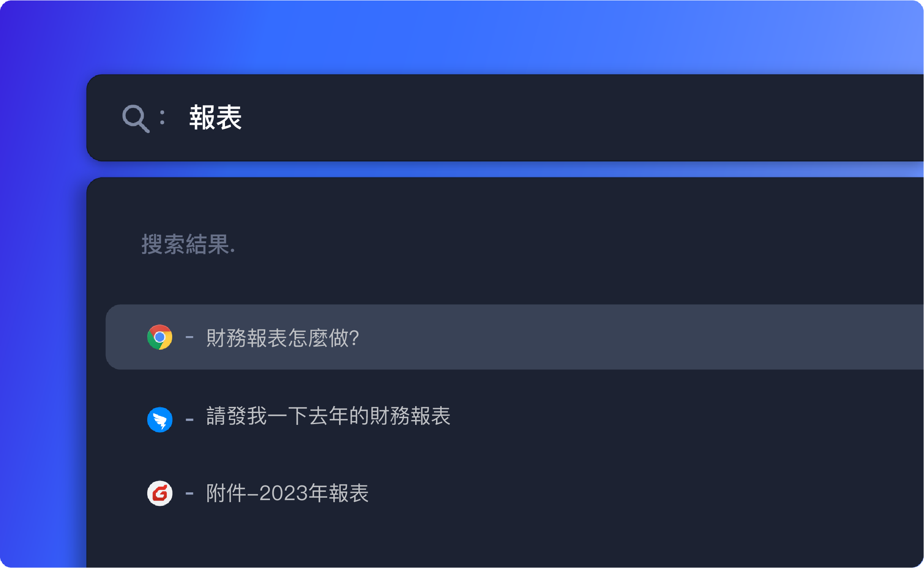Open the result 請發我一下去年的財務報表
The image size is (924, 568).
click(328, 416)
